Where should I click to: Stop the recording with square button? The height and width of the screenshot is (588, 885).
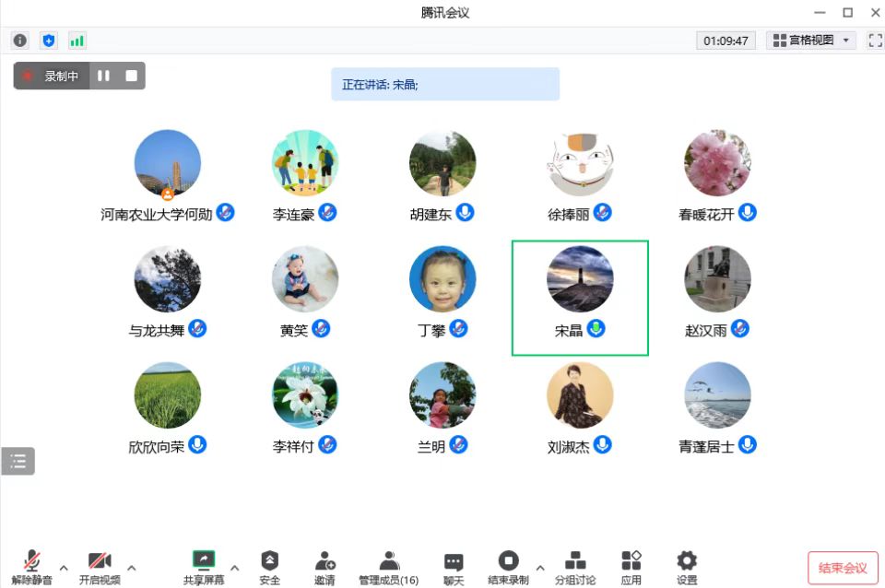click(131, 76)
